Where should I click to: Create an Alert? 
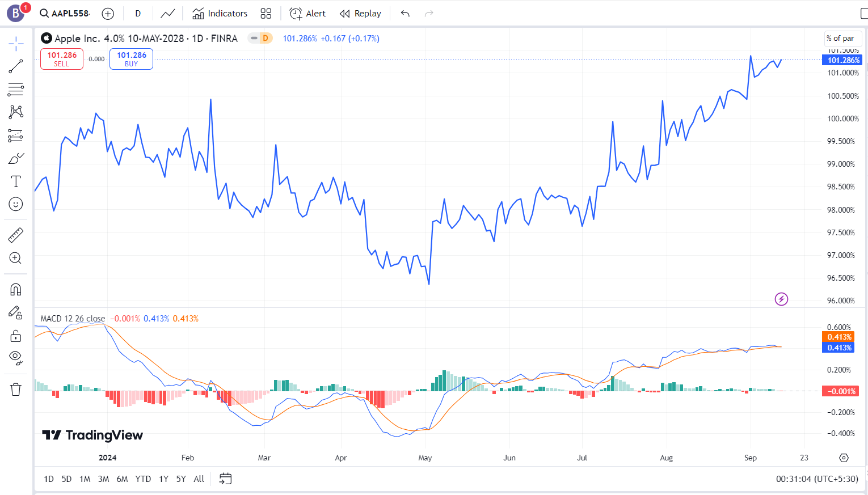click(307, 14)
